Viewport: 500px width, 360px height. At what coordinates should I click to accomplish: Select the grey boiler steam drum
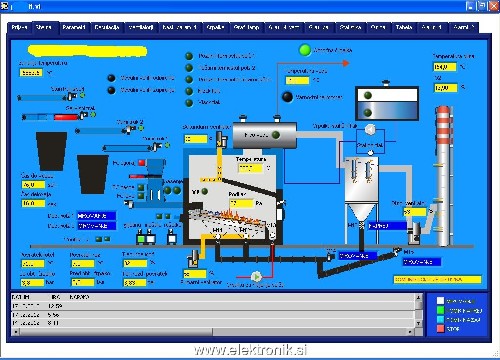click(x=265, y=135)
